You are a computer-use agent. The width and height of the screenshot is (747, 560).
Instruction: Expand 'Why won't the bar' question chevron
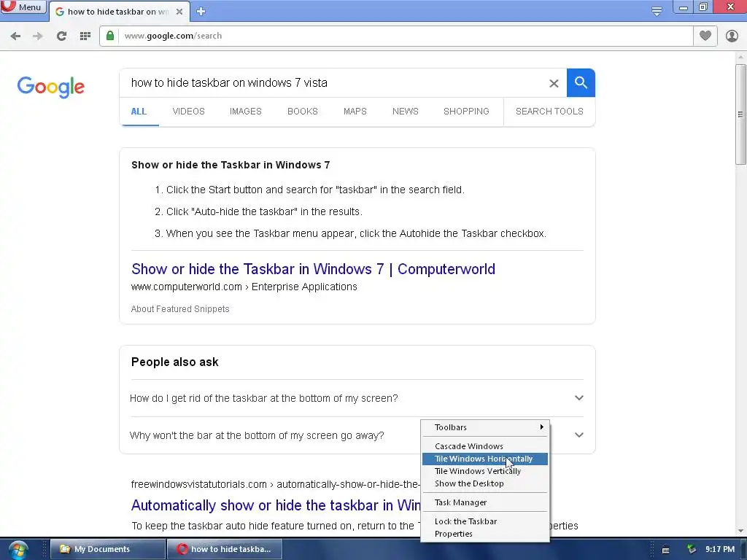point(578,435)
